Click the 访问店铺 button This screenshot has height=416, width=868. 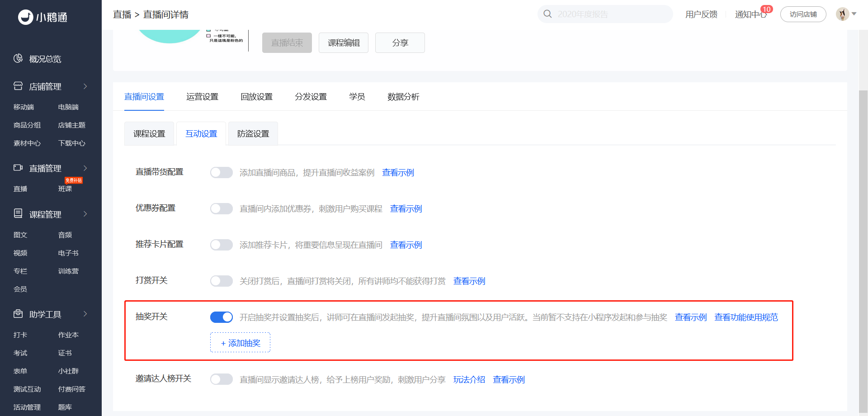click(x=803, y=14)
